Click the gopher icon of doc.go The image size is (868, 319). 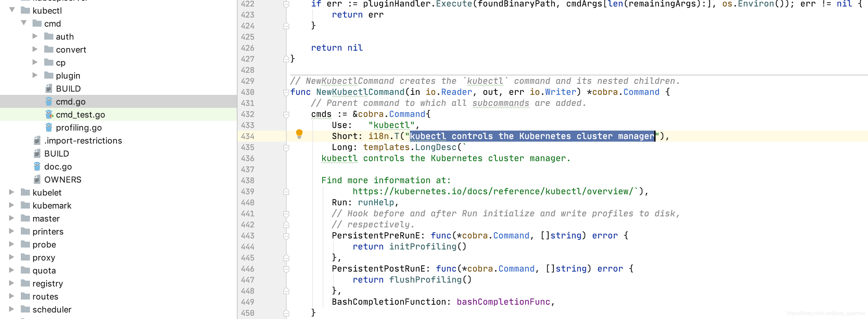[x=37, y=166]
